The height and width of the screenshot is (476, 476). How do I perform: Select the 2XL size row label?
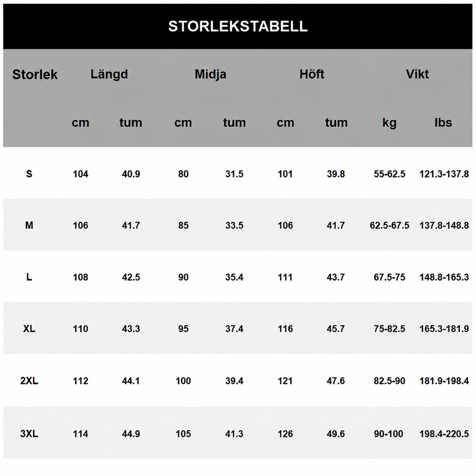pos(29,381)
